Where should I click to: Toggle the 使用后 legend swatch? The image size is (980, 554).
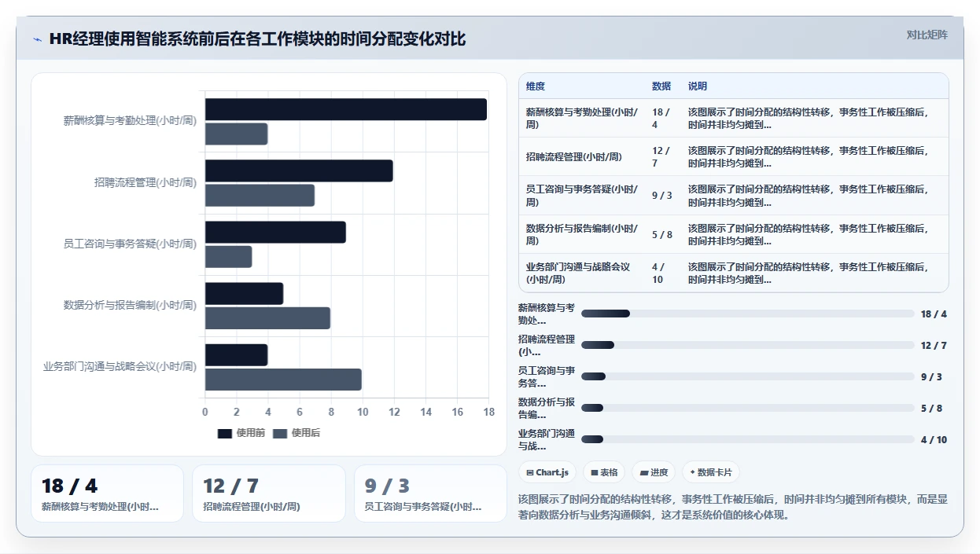(280, 433)
